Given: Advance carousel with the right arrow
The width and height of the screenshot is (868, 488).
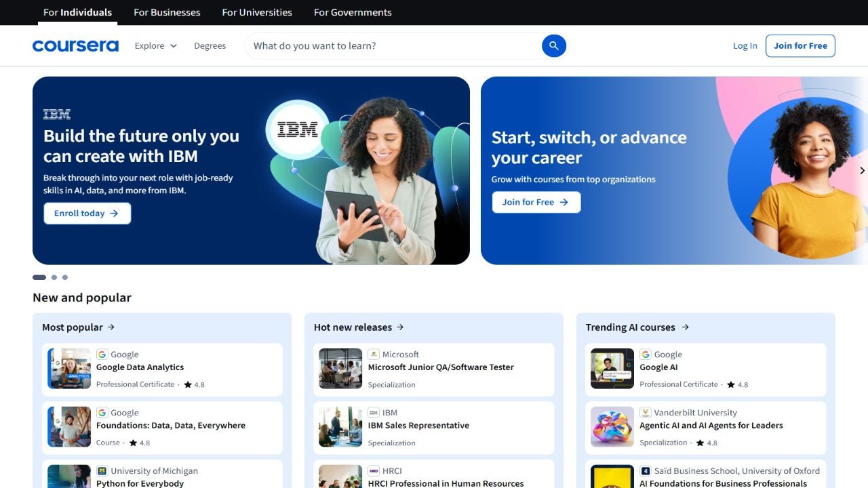Looking at the screenshot, I should click(x=862, y=171).
